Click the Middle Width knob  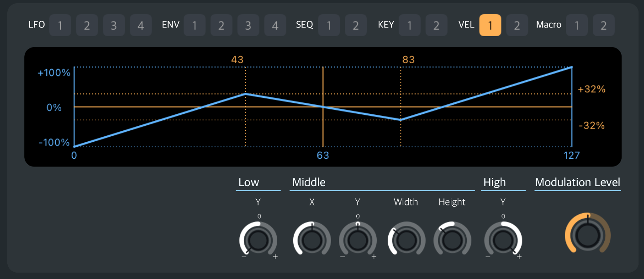click(x=406, y=238)
